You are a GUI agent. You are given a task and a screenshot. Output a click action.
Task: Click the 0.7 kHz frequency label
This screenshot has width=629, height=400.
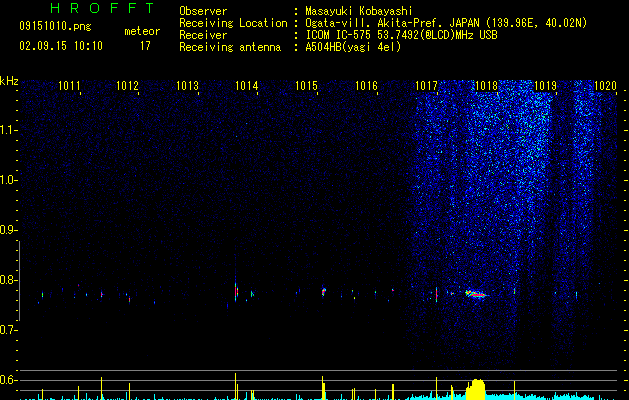pyautogui.click(x=8, y=330)
